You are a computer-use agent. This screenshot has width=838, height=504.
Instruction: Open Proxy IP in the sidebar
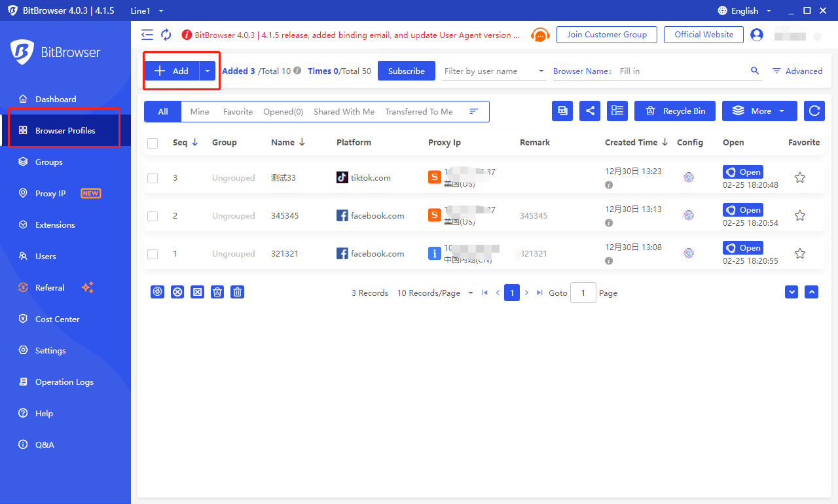coord(65,193)
